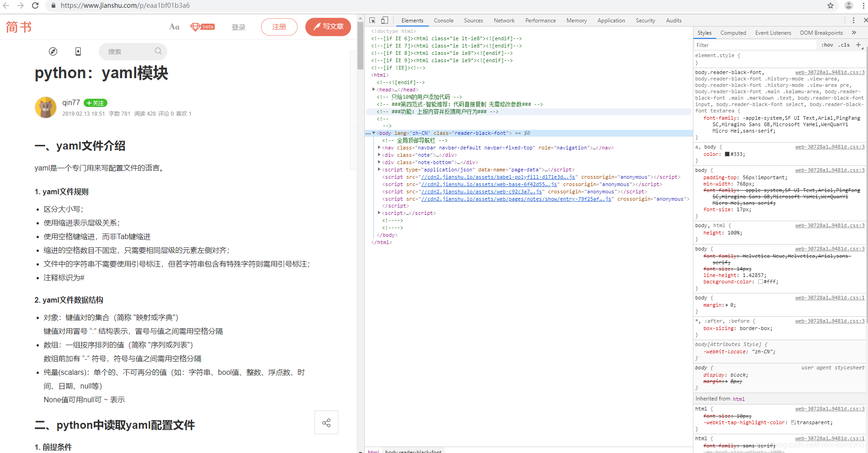The height and width of the screenshot is (453, 868).
Task: Collapse the body element node
Action: (x=374, y=133)
